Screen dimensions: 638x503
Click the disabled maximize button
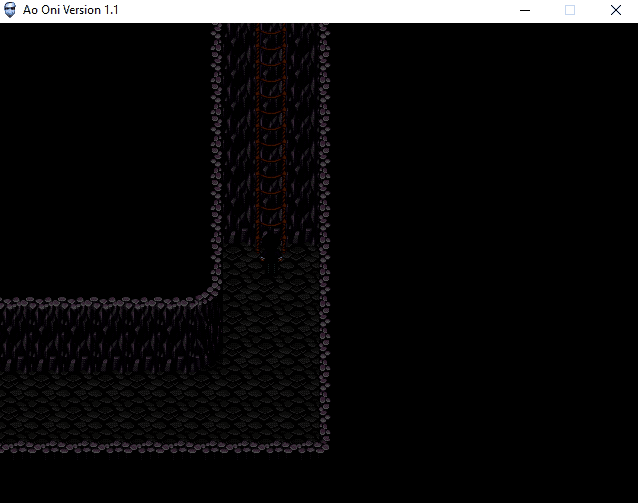(x=570, y=10)
